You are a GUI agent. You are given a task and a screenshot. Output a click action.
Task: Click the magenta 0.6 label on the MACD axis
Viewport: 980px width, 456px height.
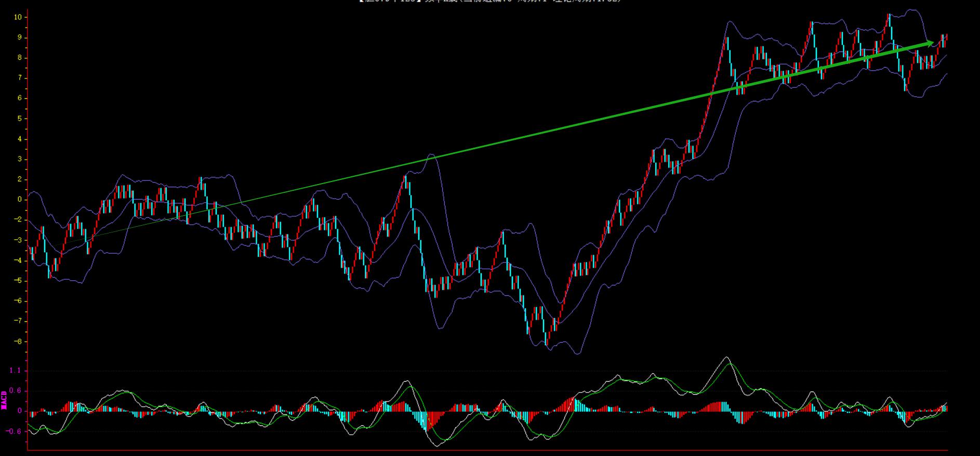point(15,390)
